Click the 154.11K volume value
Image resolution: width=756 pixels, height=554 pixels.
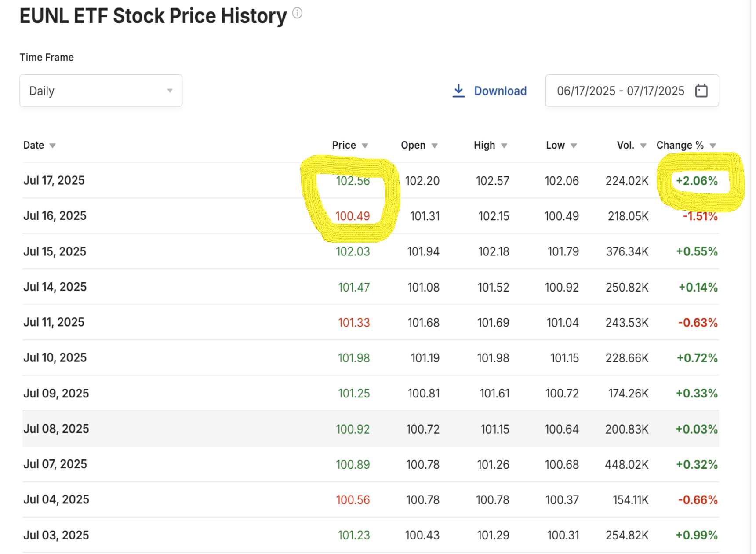(631, 500)
